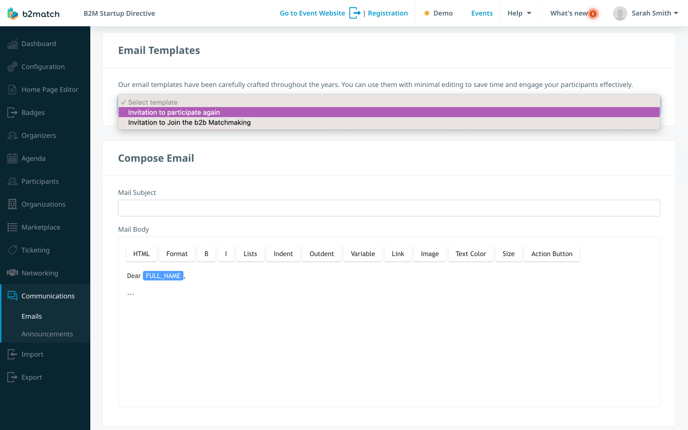This screenshot has width=688, height=430.
Task: Open the Variable dropdown in editor
Action: 363,254
